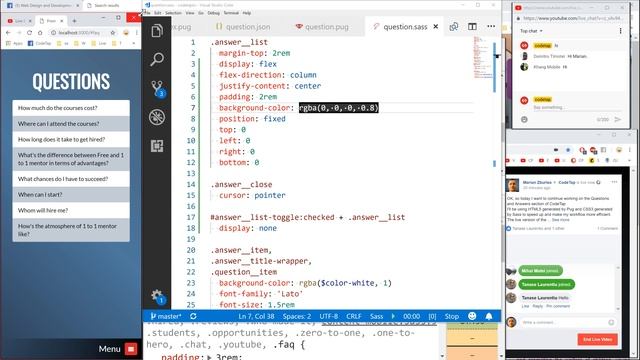Click Stop in the status bar
The width and height of the screenshot is (640, 360).
451,316
